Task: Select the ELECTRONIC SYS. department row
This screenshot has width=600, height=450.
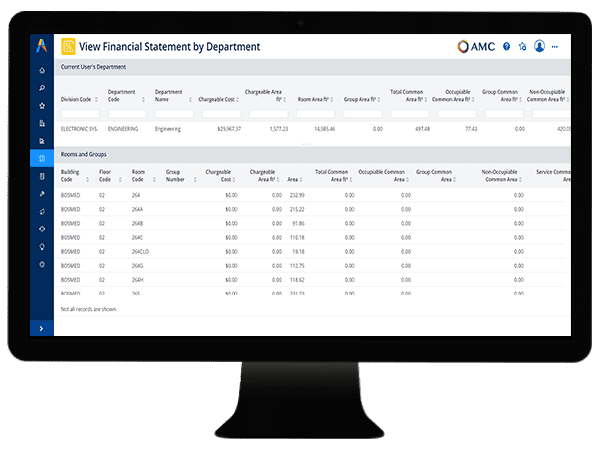Action: click(x=82, y=129)
